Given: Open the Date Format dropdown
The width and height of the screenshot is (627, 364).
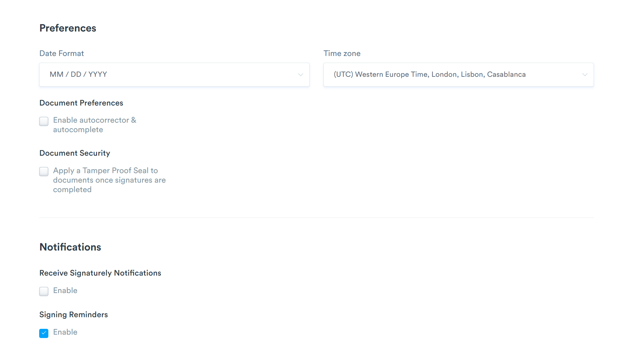Looking at the screenshot, I should (x=174, y=75).
